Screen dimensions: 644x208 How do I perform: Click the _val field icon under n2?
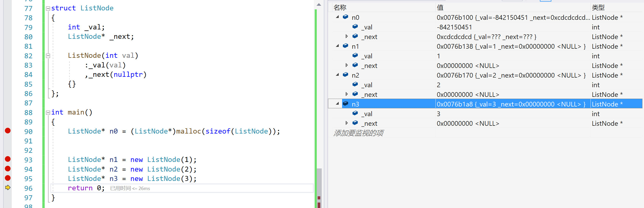click(x=355, y=84)
